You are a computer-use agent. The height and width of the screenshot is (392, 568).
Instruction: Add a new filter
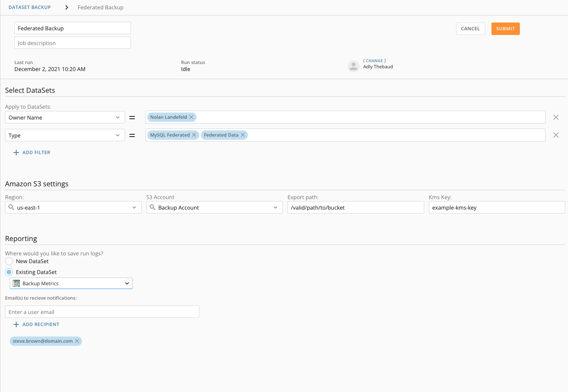click(x=32, y=153)
